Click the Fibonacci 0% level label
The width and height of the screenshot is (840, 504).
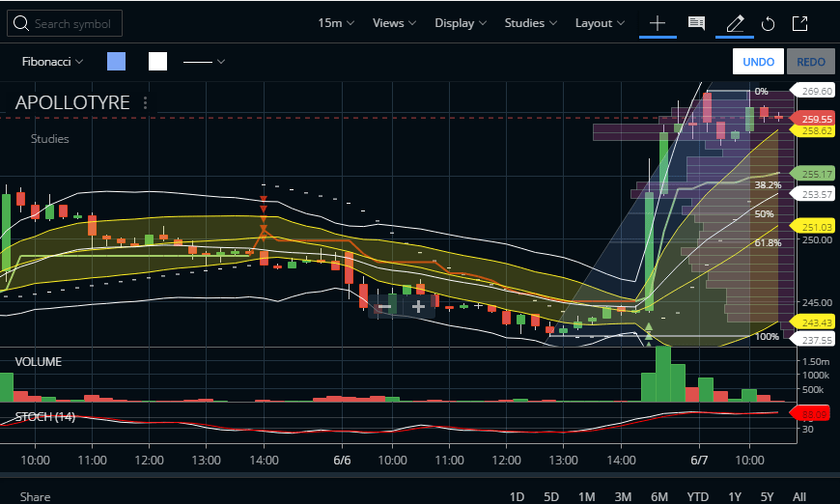pyautogui.click(x=761, y=91)
